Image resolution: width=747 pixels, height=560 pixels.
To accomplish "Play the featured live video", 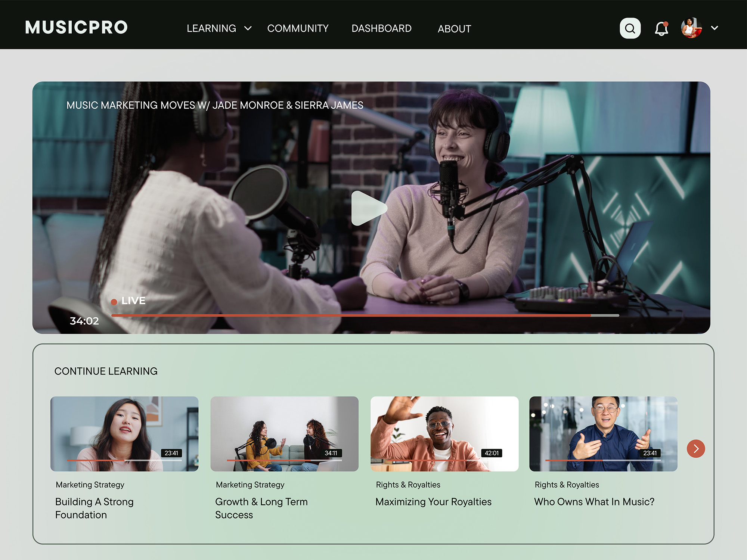I will (x=368, y=208).
